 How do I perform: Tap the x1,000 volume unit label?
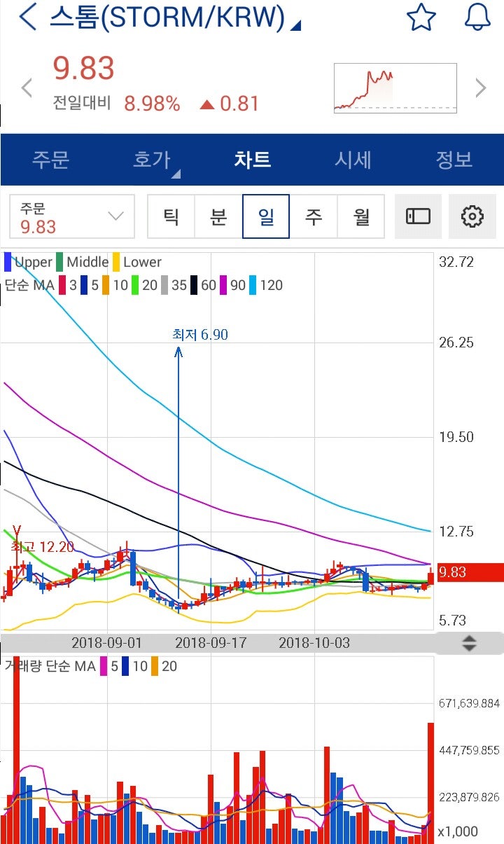click(x=458, y=832)
